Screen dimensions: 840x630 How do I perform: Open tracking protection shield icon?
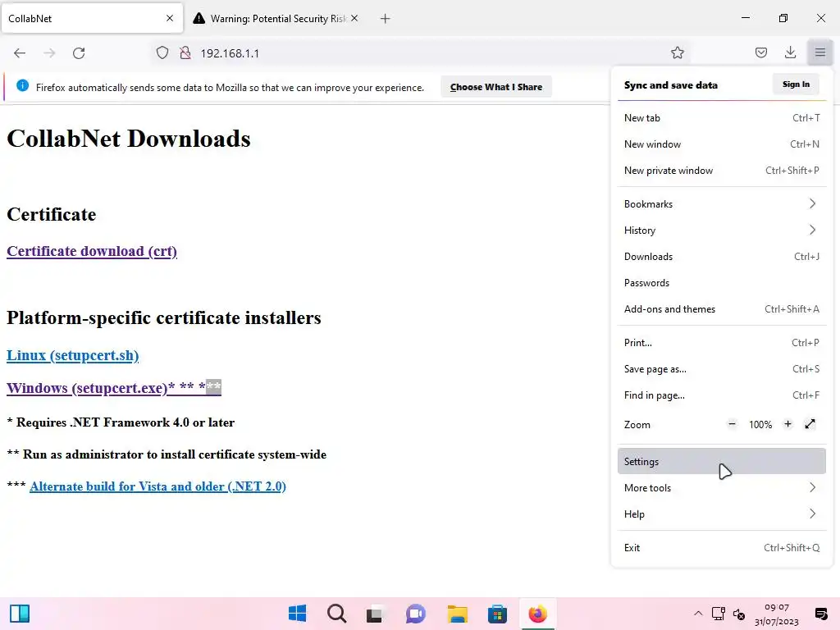point(162,52)
